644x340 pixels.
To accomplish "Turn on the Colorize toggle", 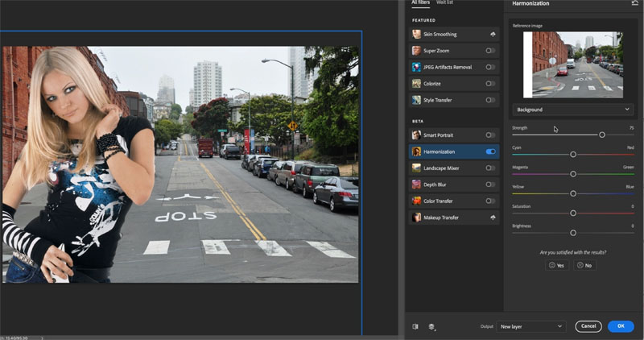I will click(x=490, y=84).
